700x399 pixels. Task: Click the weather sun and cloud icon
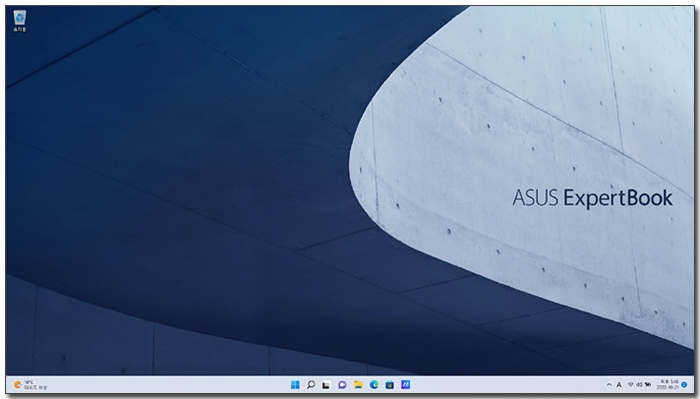point(17,385)
